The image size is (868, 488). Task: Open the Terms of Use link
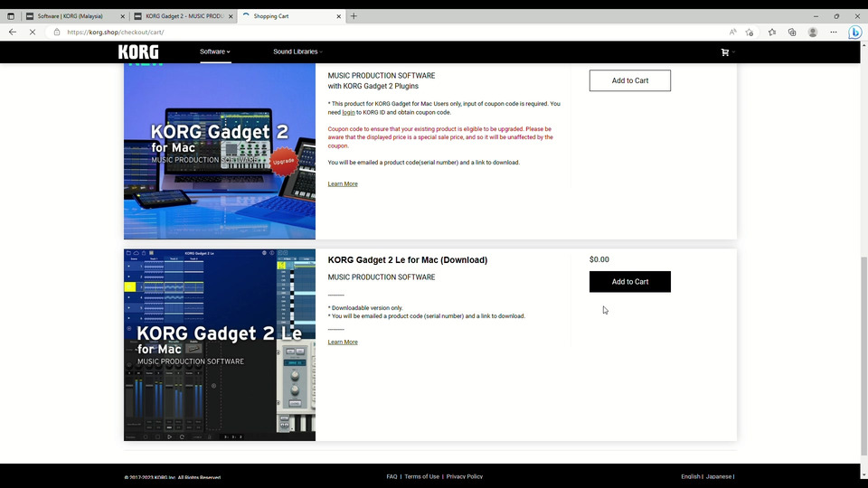[422, 476]
